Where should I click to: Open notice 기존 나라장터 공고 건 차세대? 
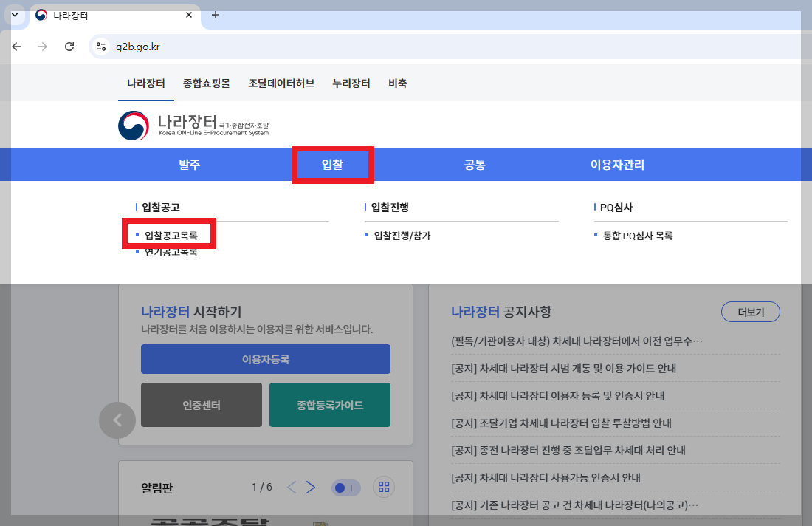click(575, 505)
